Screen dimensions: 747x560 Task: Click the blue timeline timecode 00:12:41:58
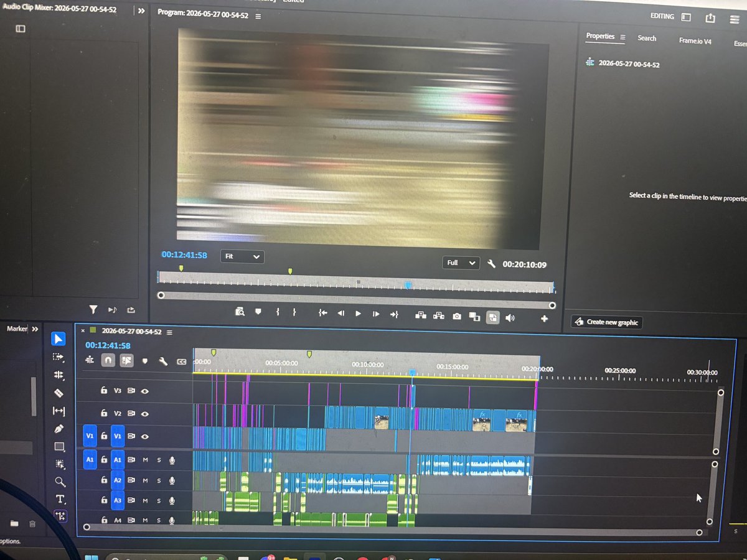[108, 345]
